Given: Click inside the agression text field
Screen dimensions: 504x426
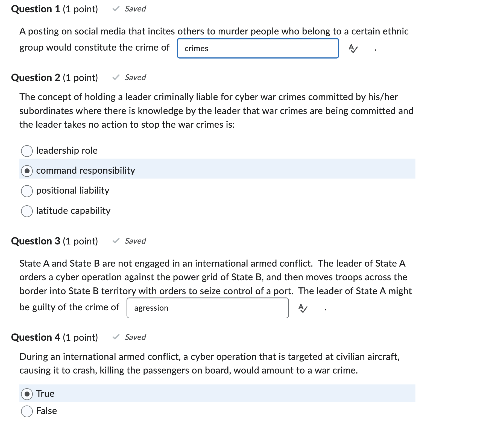Looking at the screenshot, I should (x=207, y=308).
